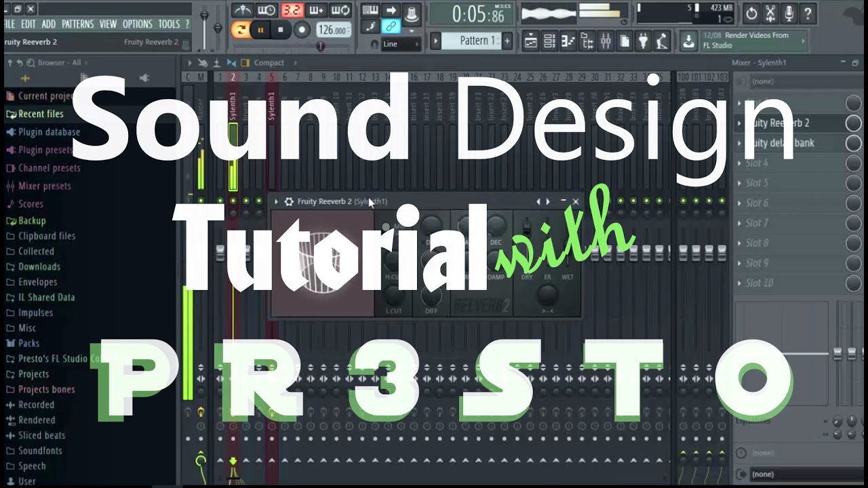Click the download content library icon
Image resolution: width=868 pixels, height=488 pixels.
click(x=688, y=41)
